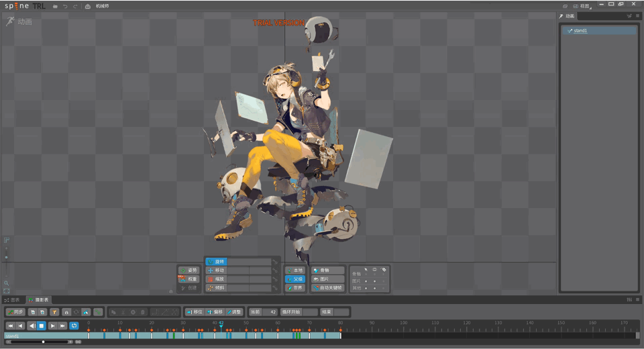The image size is (644, 349).
Task: Click the 同步 sync button
Action: [x=15, y=312]
